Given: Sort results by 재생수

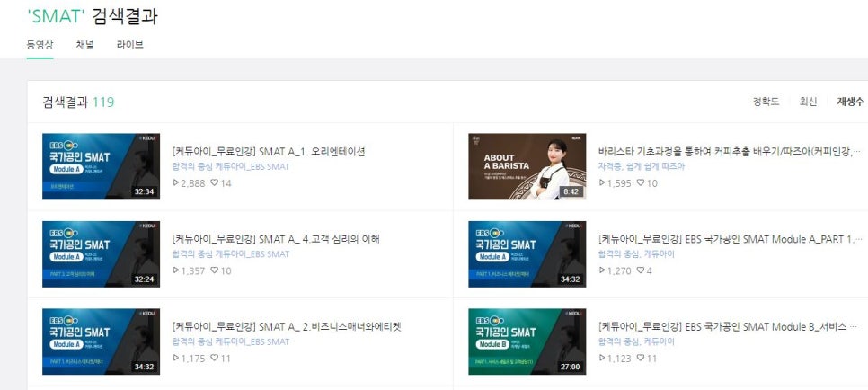Looking at the screenshot, I should click(x=850, y=102).
